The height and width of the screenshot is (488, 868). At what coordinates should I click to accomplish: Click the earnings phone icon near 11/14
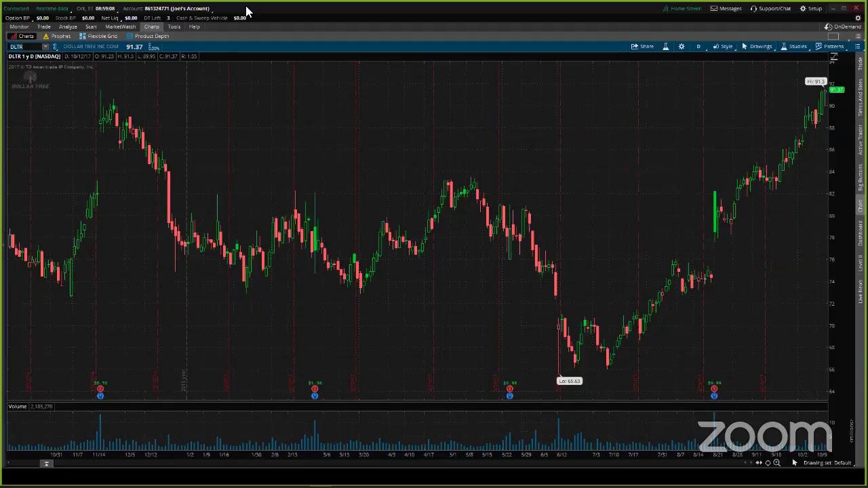(100, 389)
